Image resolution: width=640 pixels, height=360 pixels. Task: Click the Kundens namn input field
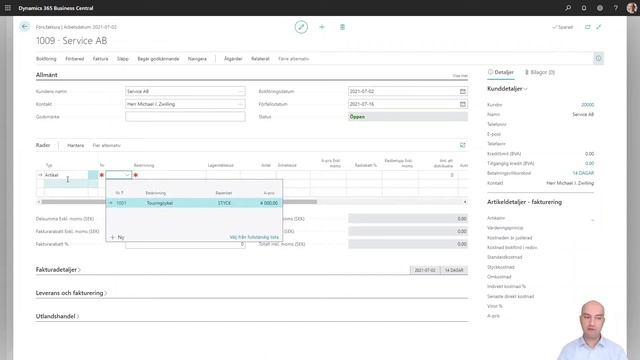coord(185,91)
